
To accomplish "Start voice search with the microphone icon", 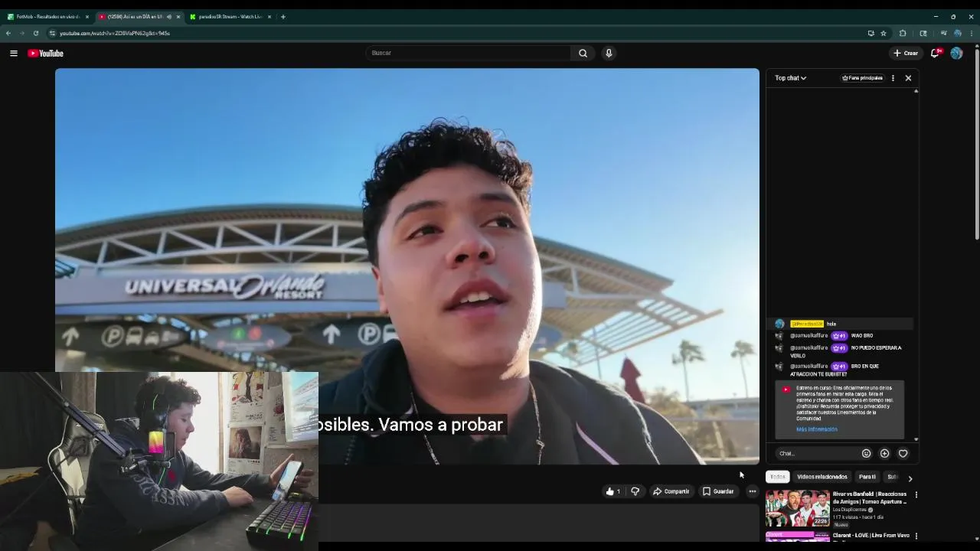I will coord(609,53).
